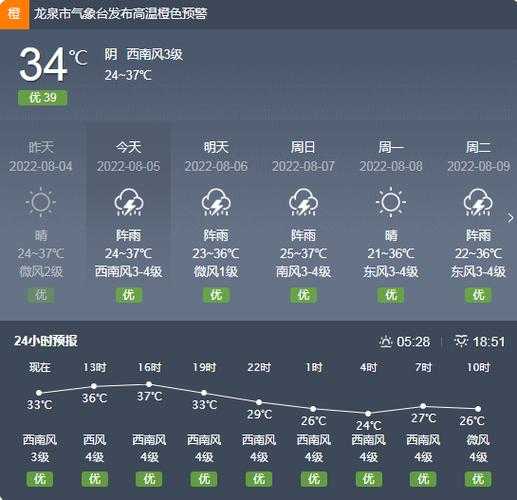This screenshot has height=500, width=517.
Task: Open the 龙泉市气象台发布高温橙色预警 alert link
Action: point(120,14)
